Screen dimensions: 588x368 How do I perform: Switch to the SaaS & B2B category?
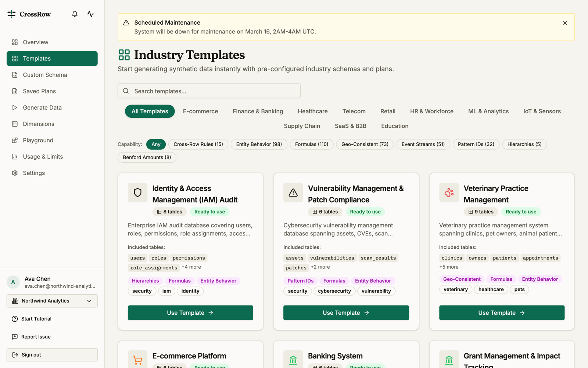tap(351, 126)
